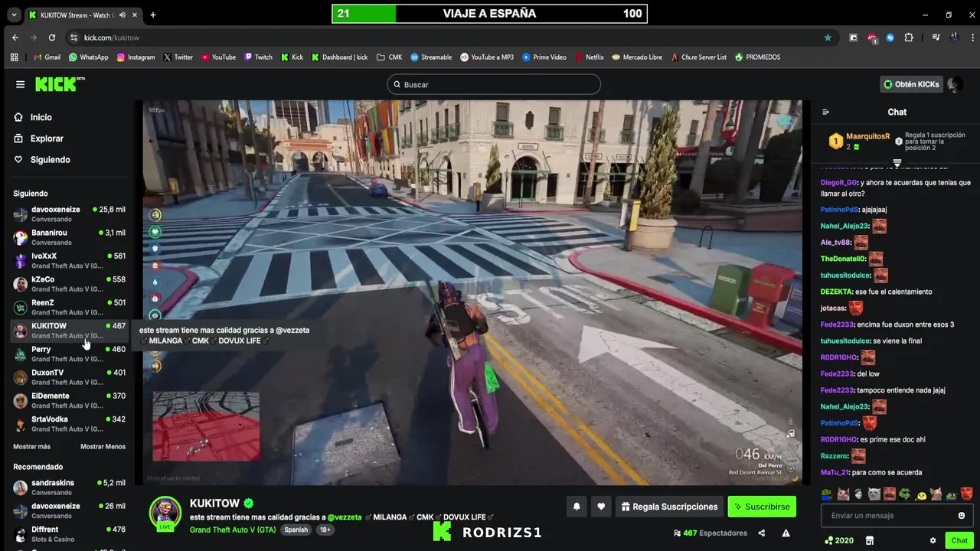
Task: Open chat settings gear
Action: pyautogui.click(x=933, y=540)
